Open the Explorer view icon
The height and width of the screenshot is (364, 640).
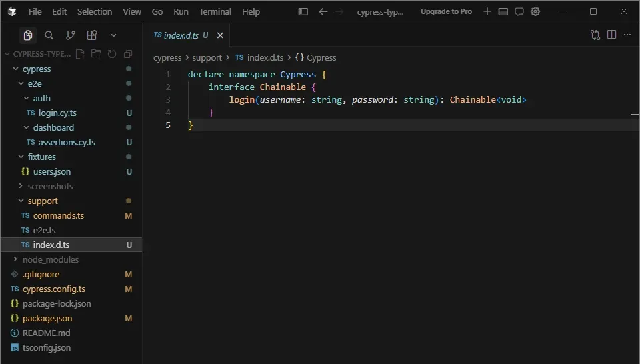[28, 35]
